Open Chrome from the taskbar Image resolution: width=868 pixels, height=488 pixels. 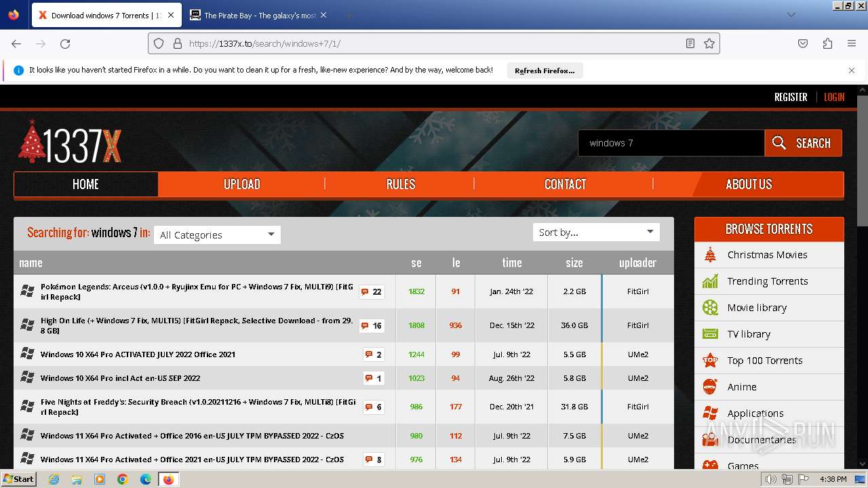click(123, 479)
